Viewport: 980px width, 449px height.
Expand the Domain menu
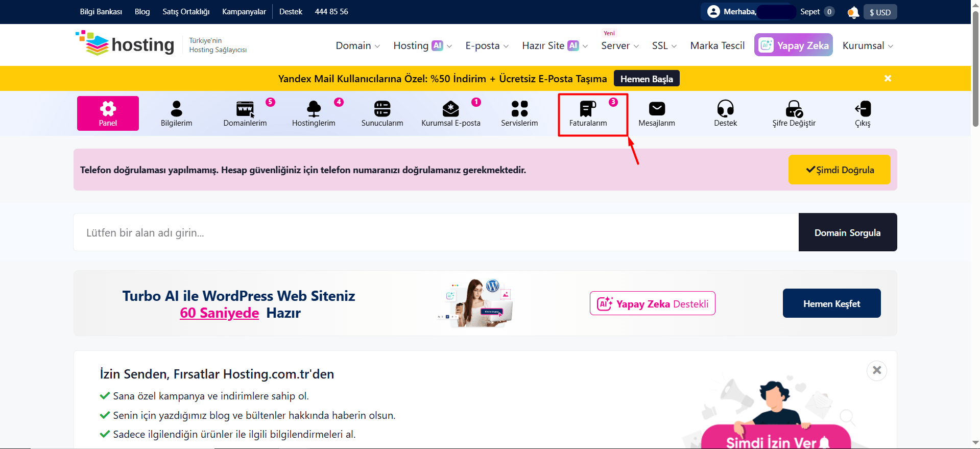point(357,45)
